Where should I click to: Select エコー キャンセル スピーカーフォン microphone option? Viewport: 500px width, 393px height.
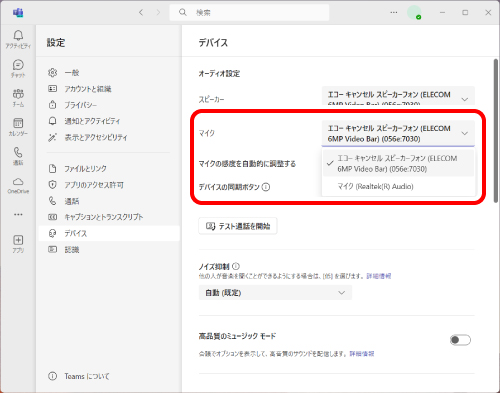click(398, 163)
